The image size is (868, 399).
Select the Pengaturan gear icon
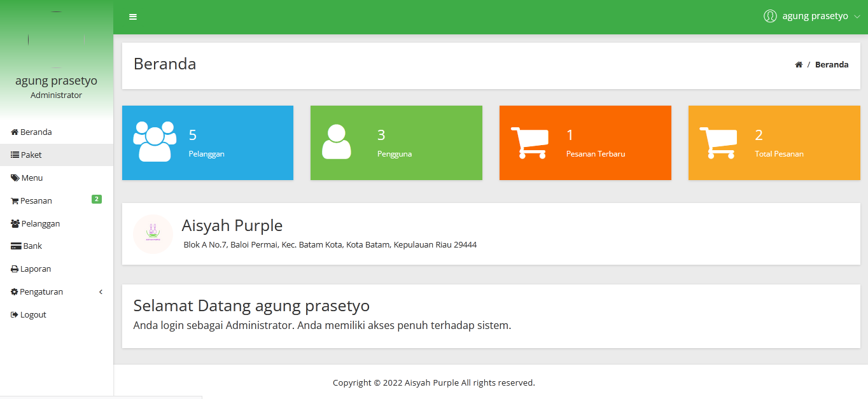pyautogui.click(x=13, y=291)
